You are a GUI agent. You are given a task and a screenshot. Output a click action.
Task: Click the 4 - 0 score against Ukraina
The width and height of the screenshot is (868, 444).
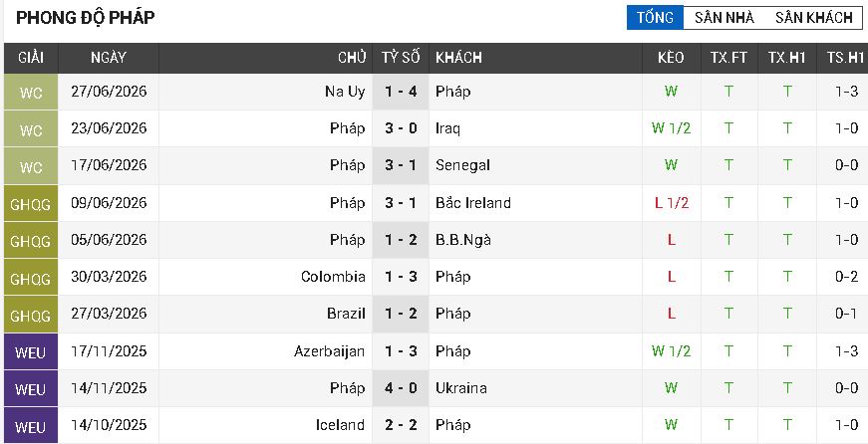[401, 388]
